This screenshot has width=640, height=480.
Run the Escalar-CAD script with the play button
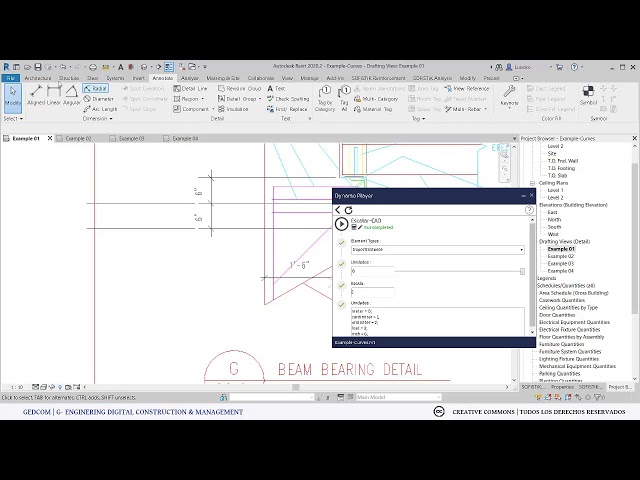pyautogui.click(x=341, y=224)
